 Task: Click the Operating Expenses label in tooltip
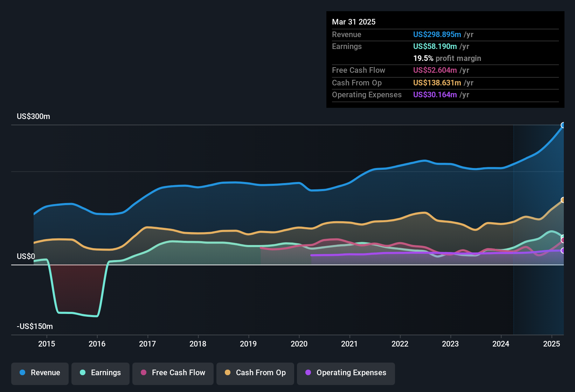(367, 94)
